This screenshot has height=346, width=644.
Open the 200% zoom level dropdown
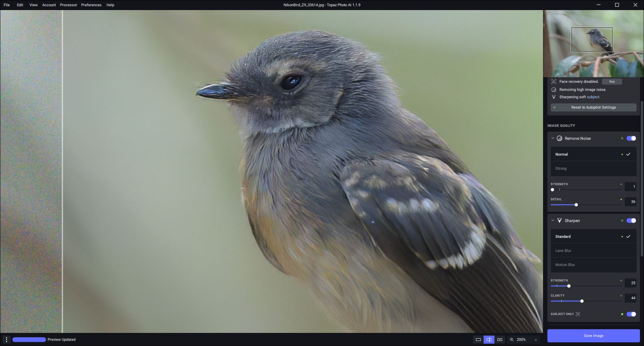pyautogui.click(x=535, y=340)
